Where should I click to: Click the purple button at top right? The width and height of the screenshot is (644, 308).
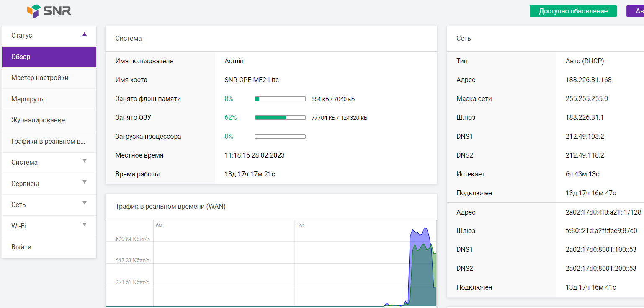click(635, 11)
